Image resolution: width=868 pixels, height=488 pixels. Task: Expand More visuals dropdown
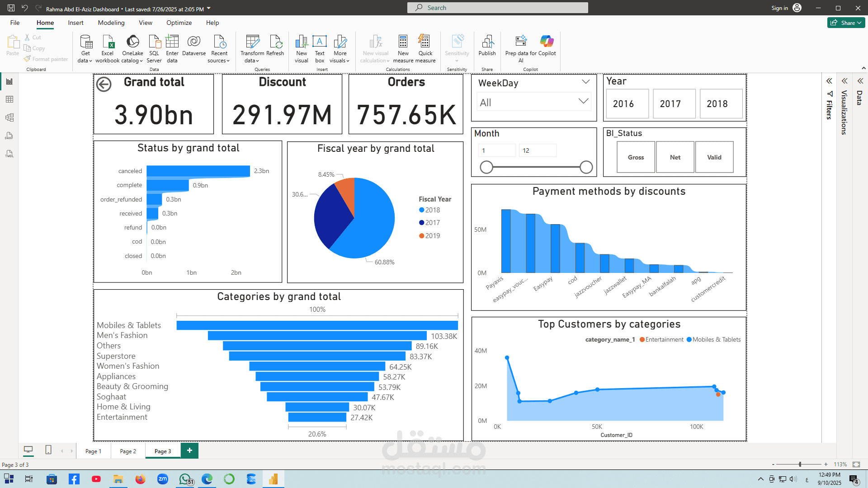coord(348,61)
